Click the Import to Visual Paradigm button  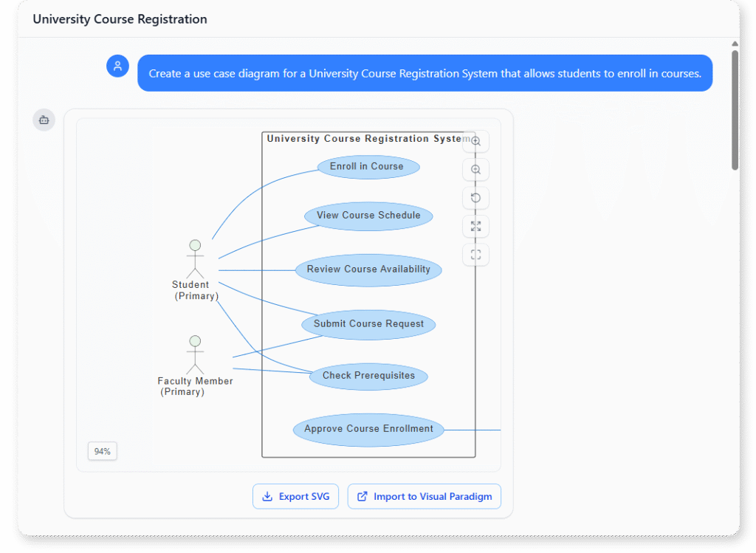[424, 496]
